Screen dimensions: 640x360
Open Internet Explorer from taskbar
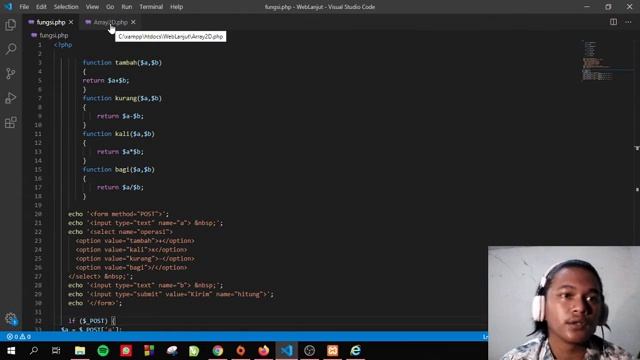355,351
